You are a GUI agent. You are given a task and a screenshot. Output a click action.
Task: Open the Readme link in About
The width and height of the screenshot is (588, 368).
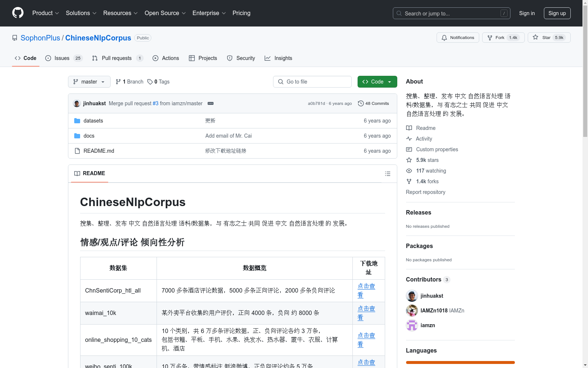click(x=421, y=128)
